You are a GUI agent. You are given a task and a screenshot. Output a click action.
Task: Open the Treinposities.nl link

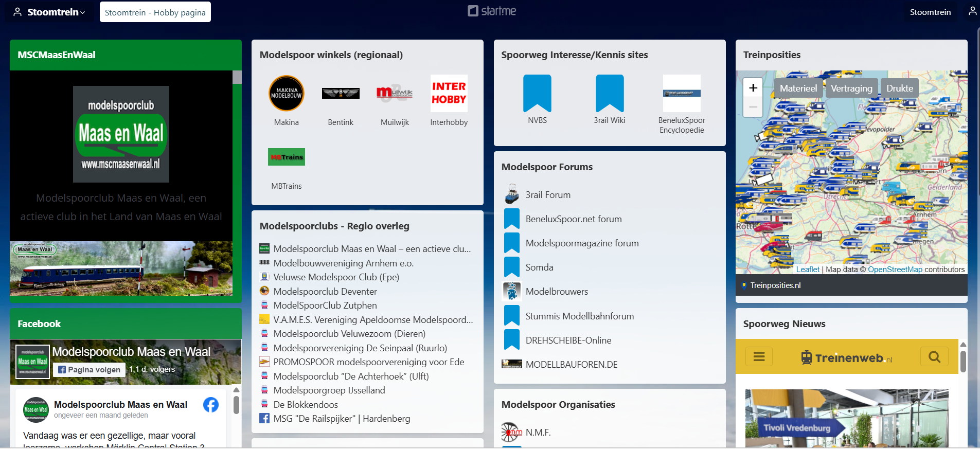(775, 285)
